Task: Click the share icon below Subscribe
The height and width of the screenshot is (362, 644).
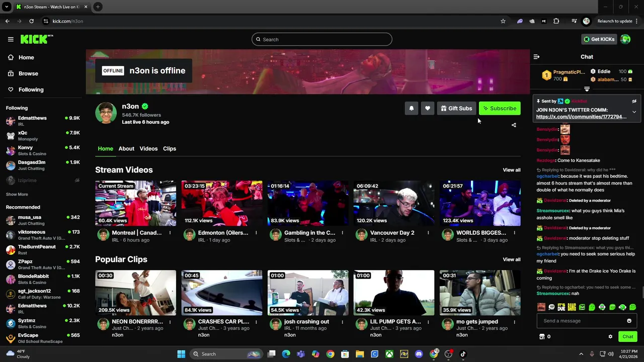Action: click(514, 125)
